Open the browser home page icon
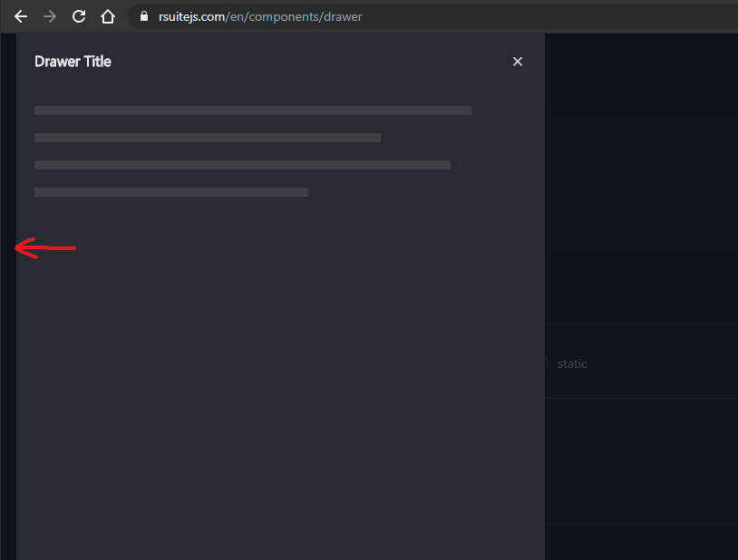The height and width of the screenshot is (560, 738). click(x=108, y=16)
